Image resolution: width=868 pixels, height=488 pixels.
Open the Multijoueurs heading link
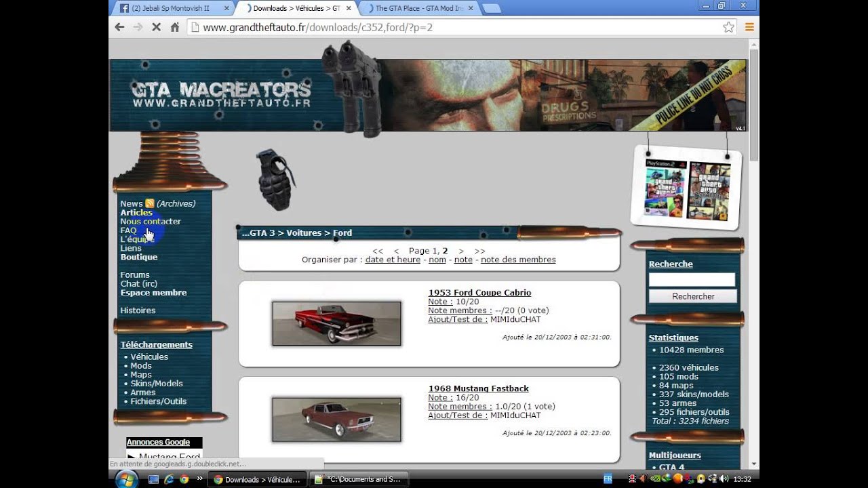[x=675, y=455]
